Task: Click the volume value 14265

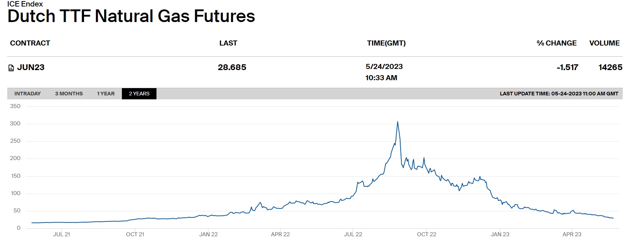Action: [x=610, y=68]
